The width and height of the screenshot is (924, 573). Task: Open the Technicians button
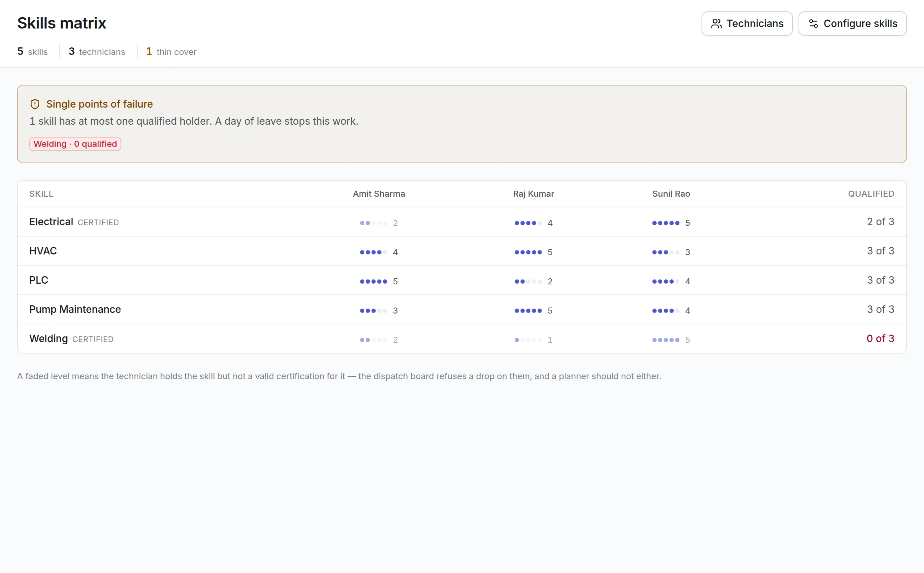[746, 24]
